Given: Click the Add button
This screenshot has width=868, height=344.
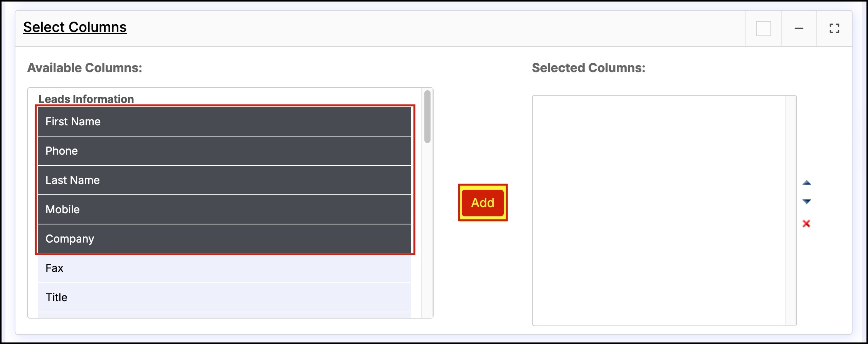Looking at the screenshot, I should click(x=483, y=203).
